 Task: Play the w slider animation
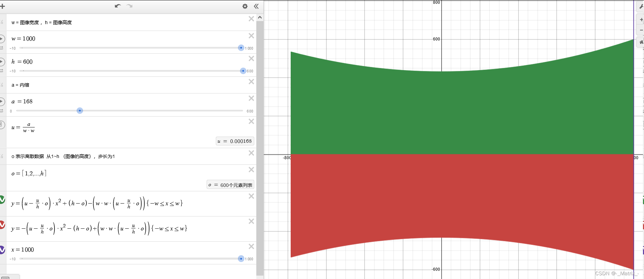(x=2, y=39)
